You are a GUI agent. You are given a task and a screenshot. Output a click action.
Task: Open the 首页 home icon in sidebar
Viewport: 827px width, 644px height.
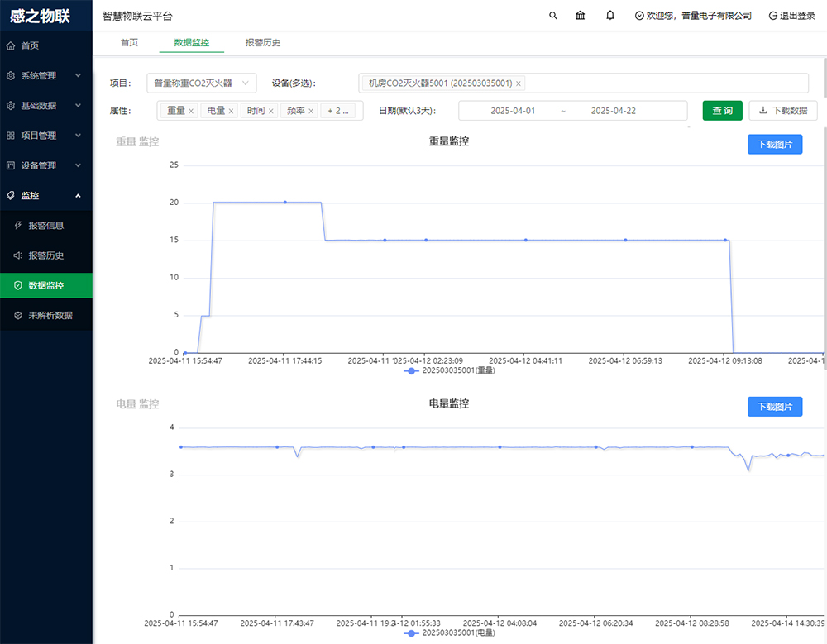(25, 45)
